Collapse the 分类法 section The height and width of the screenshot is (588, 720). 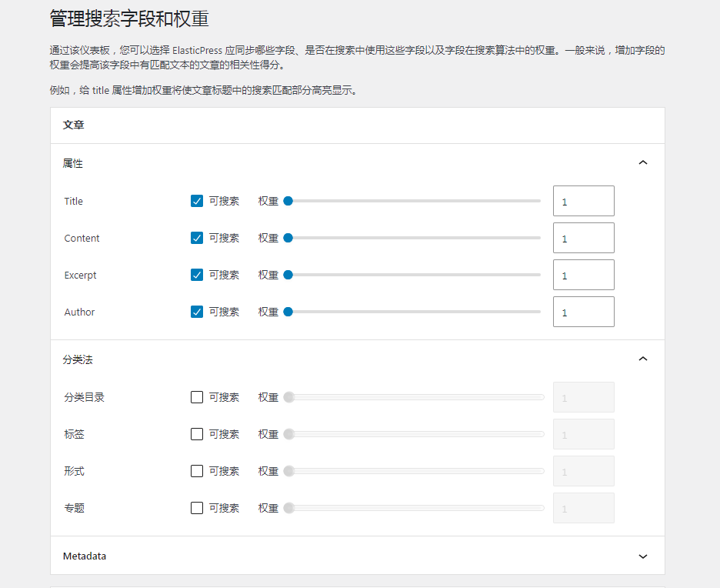643,358
